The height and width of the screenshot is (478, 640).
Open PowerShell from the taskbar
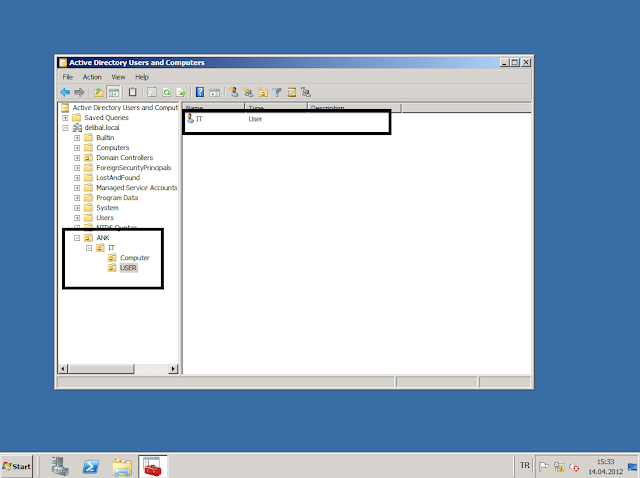point(89,466)
